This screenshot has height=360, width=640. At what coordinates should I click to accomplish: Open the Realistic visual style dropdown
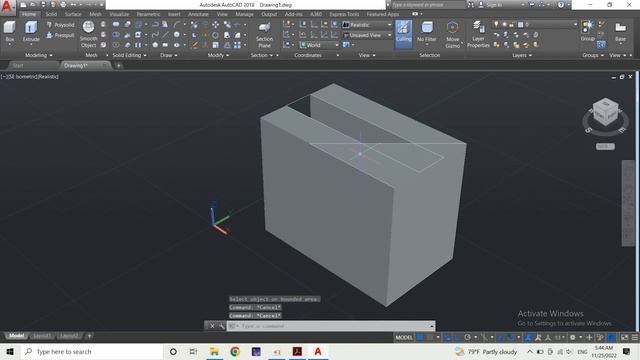tap(367, 25)
